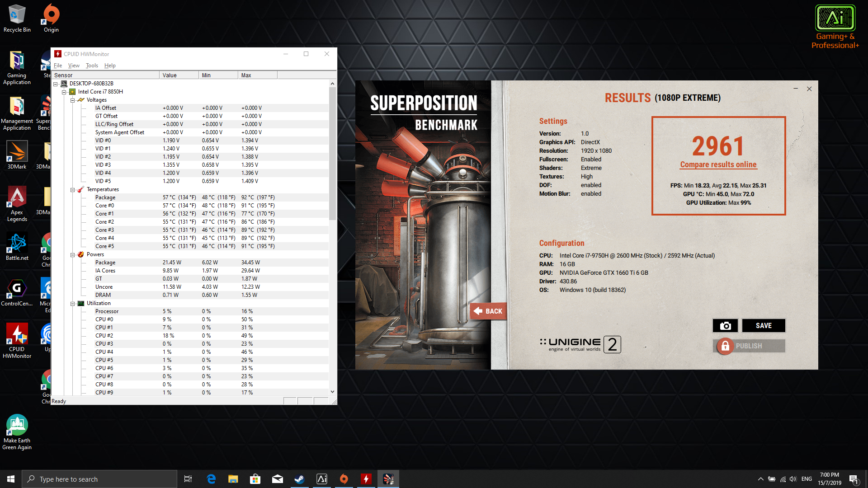Switch to HWMonitor in the taskbar
The height and width of the screenshot is (488, 868).
click(x=366, y=479)
